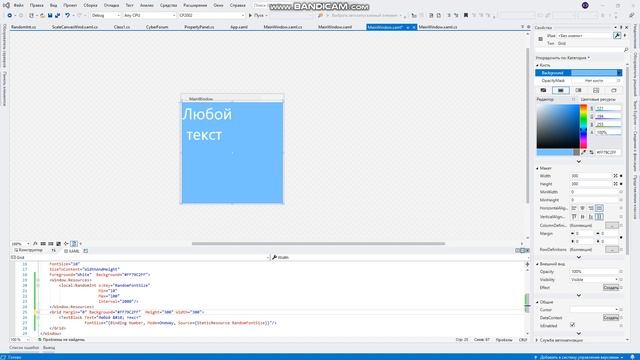
Task: Click the bookmark icon in toolbar
Action: pyautogui.click(x=466, y=16)
